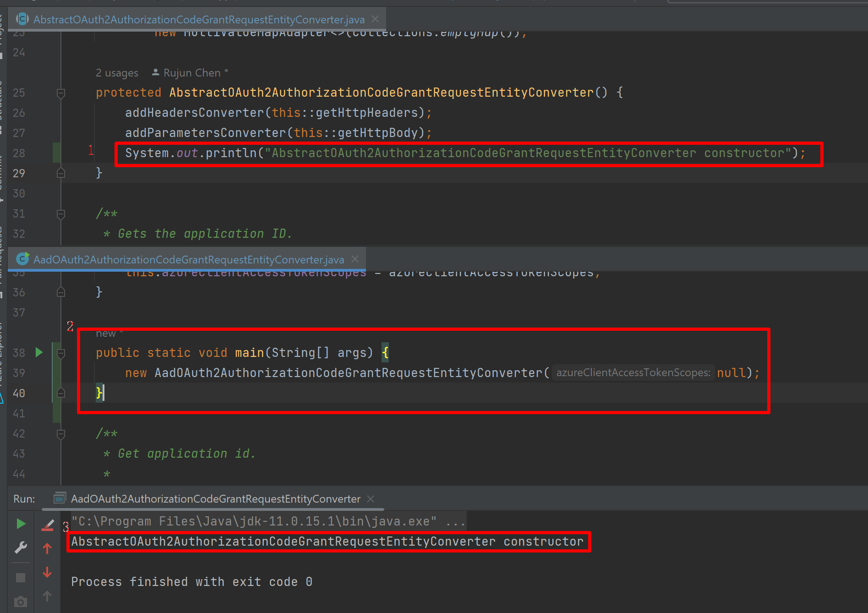Close the Run tool window tab
The image size is (868, 613).
pyautogui.click(x=371, y=499)
